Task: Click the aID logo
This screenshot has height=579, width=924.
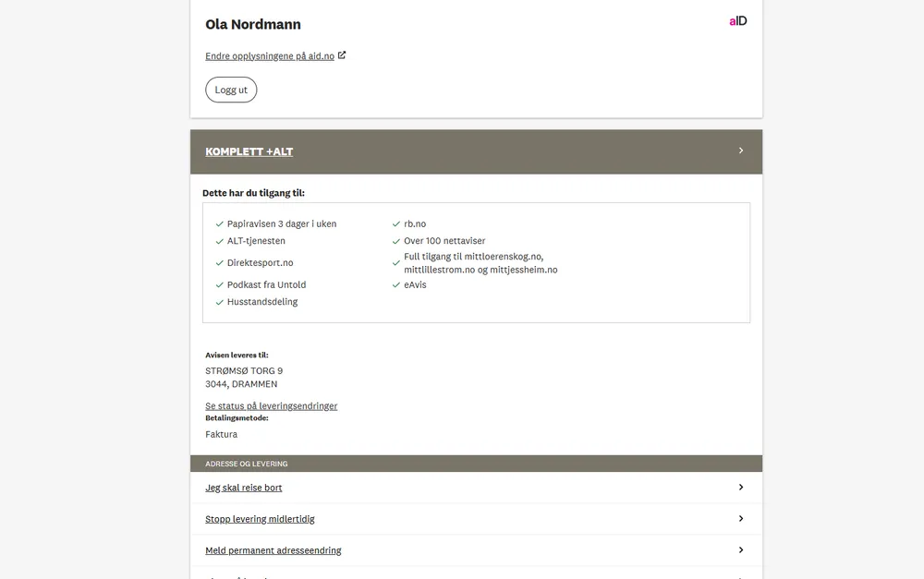Action: click(x=737, y=20)
